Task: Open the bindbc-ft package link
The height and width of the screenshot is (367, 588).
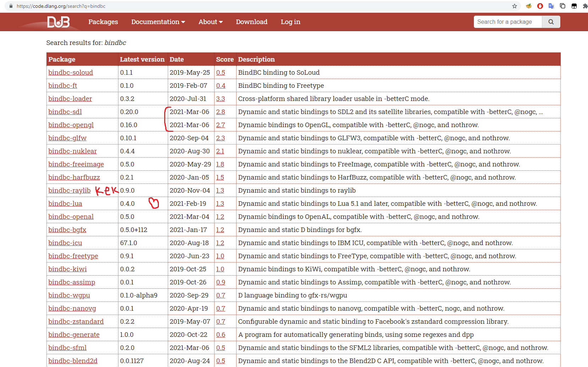Action: (x=63, y=86)
